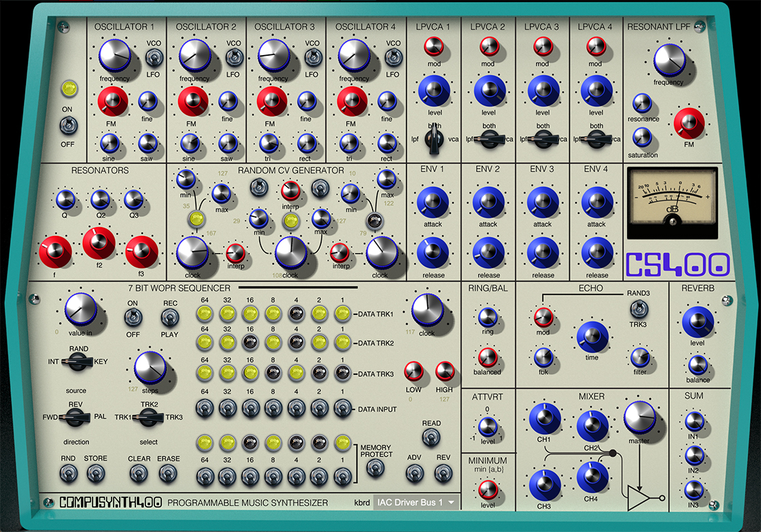
Task: Flip the main ON/OFF power switch
Action: [x=69, y=126]
